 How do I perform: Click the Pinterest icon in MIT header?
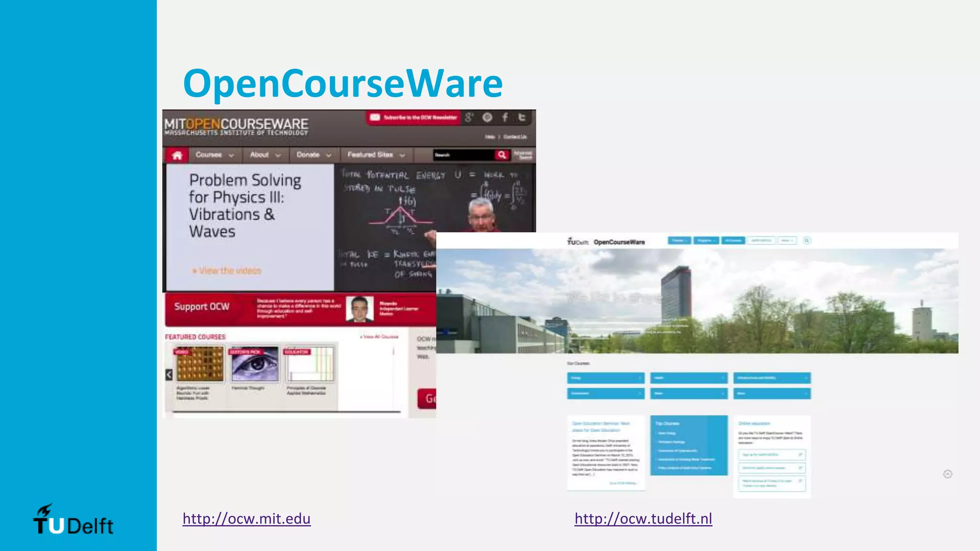coord(487,117)
